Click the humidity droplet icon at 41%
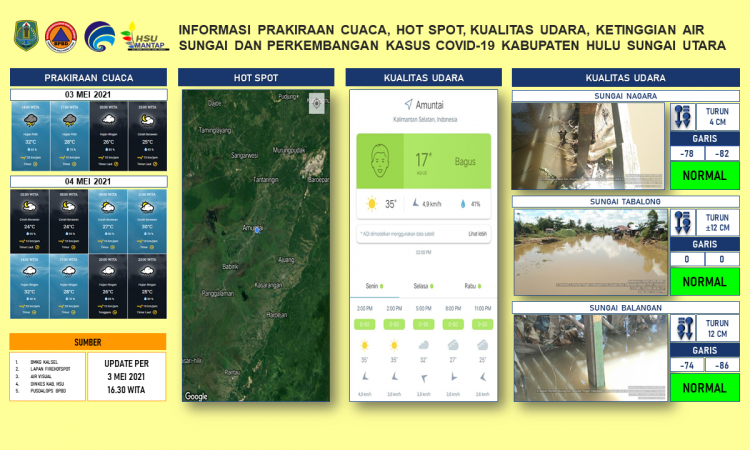750x450 pixels. [461, 204]
